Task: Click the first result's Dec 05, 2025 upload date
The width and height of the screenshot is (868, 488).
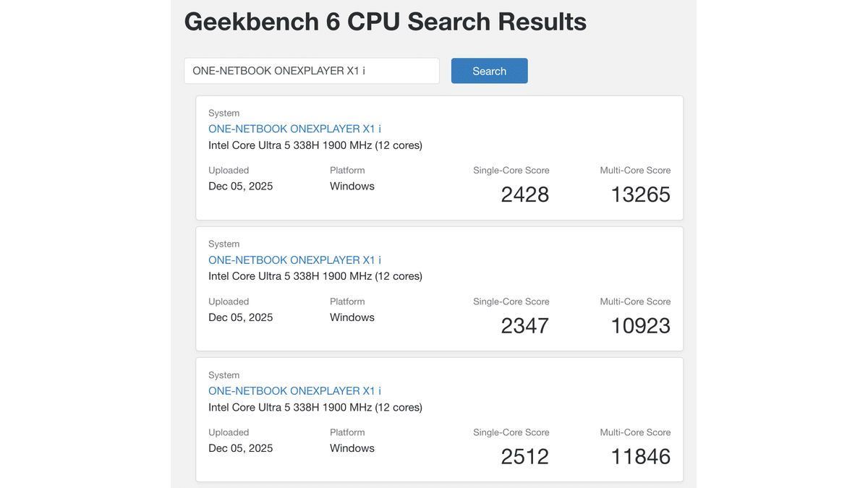Action: click(x=240, y=186)
